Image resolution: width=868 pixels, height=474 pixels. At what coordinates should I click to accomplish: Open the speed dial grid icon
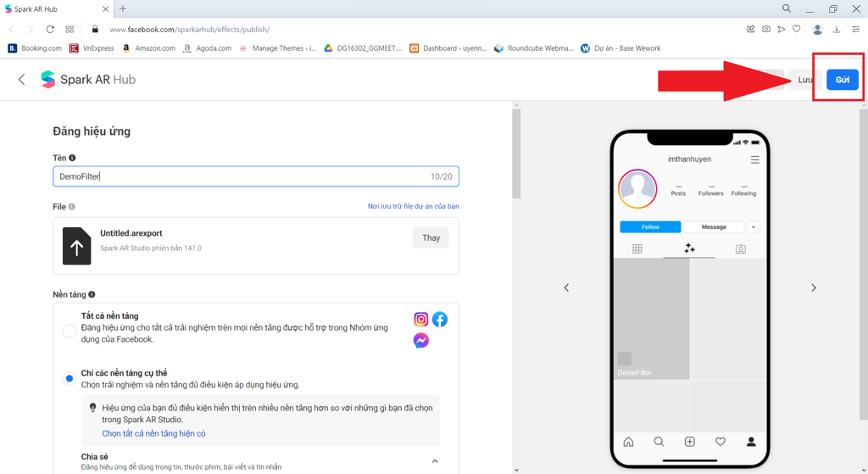[70, 30]
